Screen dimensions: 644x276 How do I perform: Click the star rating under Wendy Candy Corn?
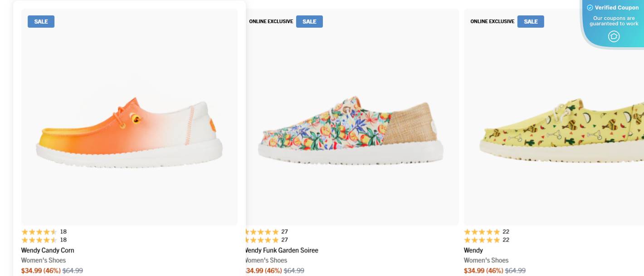40,232
